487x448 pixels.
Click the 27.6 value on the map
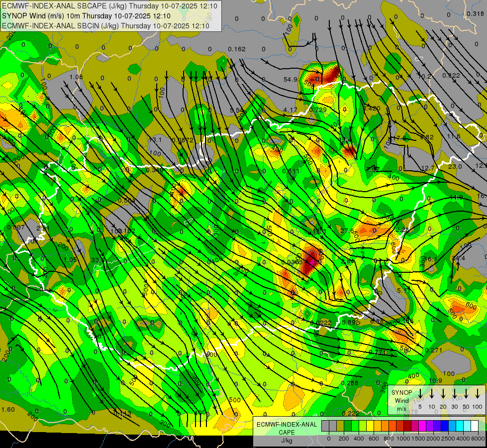click(x=347, y=230)
